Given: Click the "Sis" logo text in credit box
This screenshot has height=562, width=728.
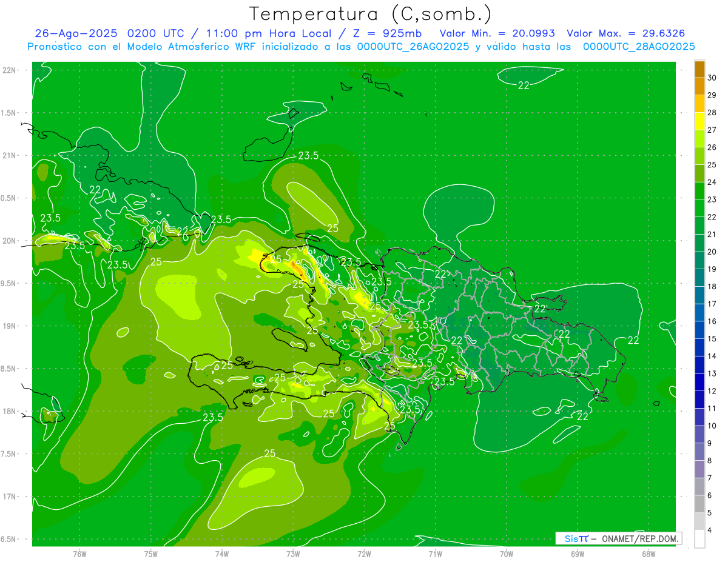Looking at the screenshot, I should click(x=571, y=538).
